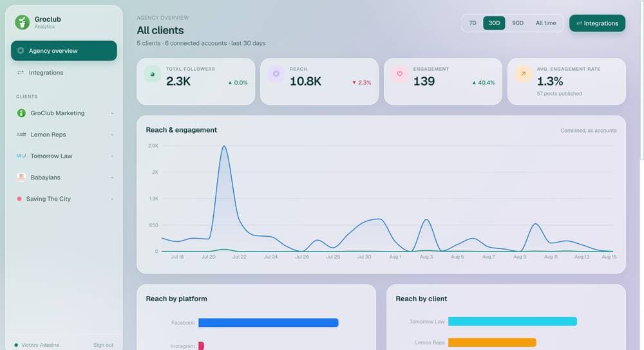The image size is (644, 350).
Task: Click the Agency overview circle icon
Action: 21,50
